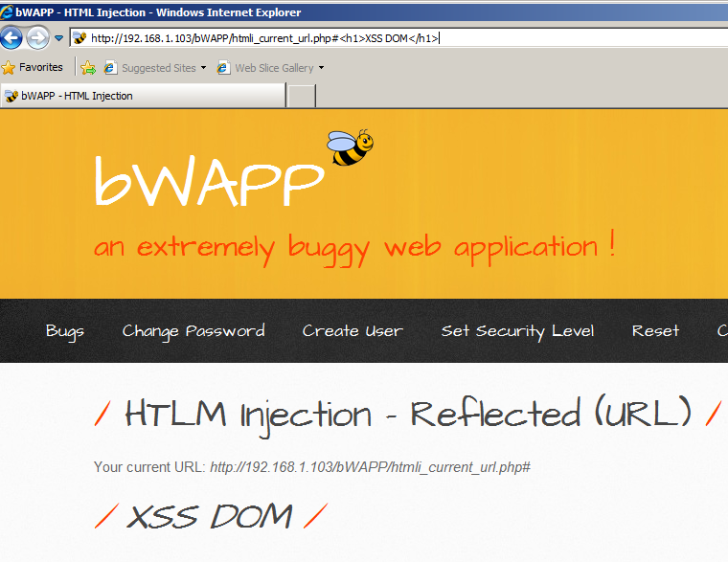728x562 pixels.
Task: Open the Bugs menu item
Action: (x=65, y=331)
